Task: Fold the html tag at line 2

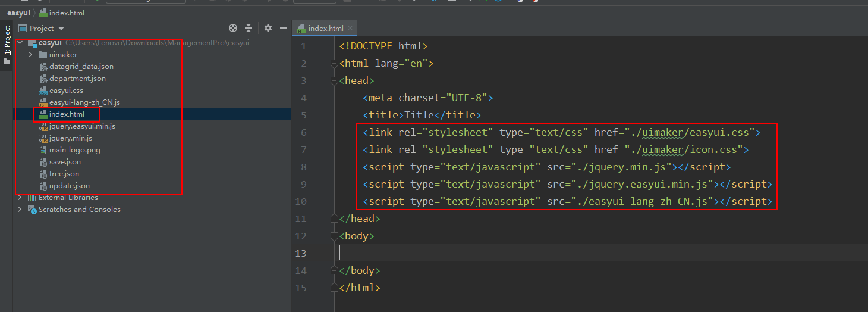Action: (x=334, y=63)
